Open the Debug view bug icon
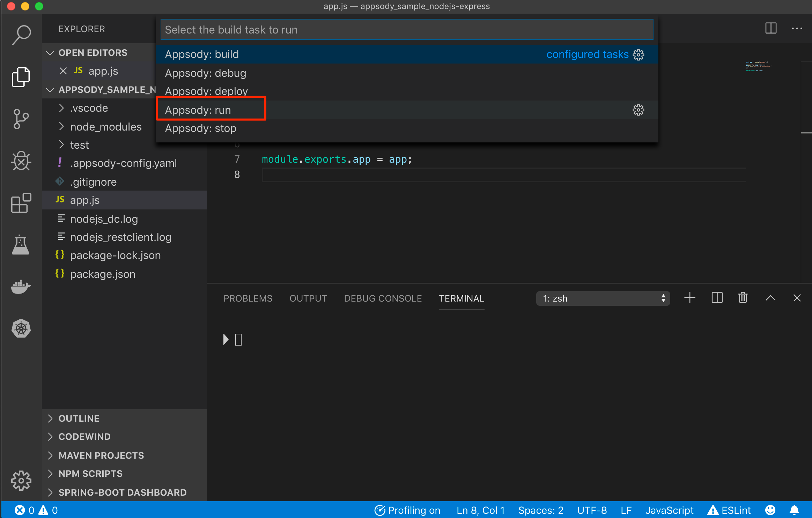Image resolution: width=812 pixels, height=518 pixels. 21,161
